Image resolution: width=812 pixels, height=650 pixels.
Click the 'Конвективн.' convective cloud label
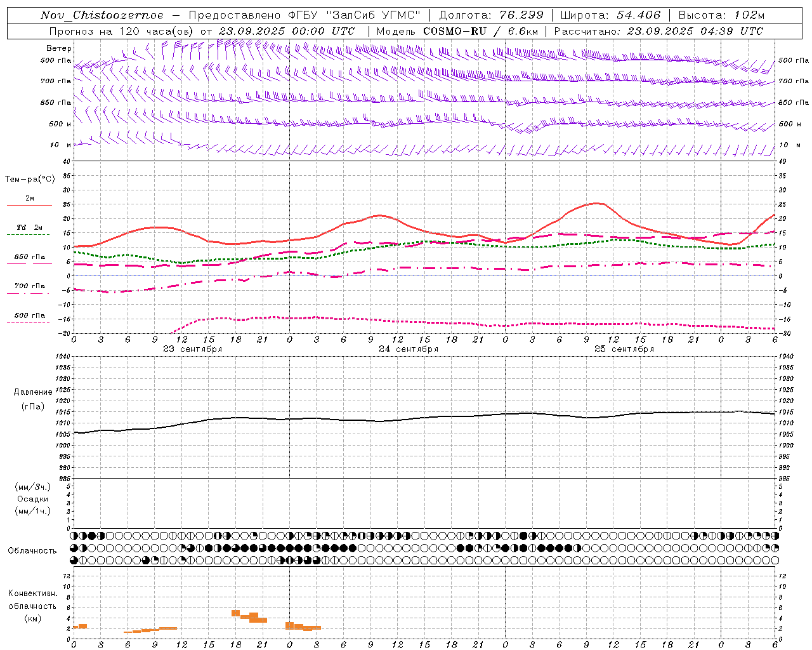pyautogui.click(x=33, y=594)
